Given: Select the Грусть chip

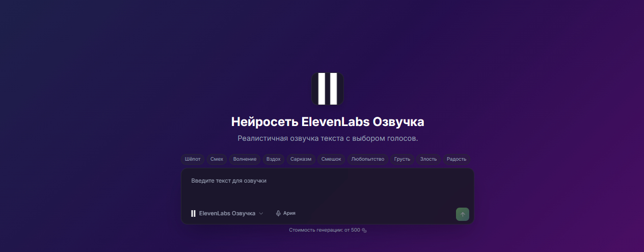Looking at the screenshot, I should click(x=402, y=159).
